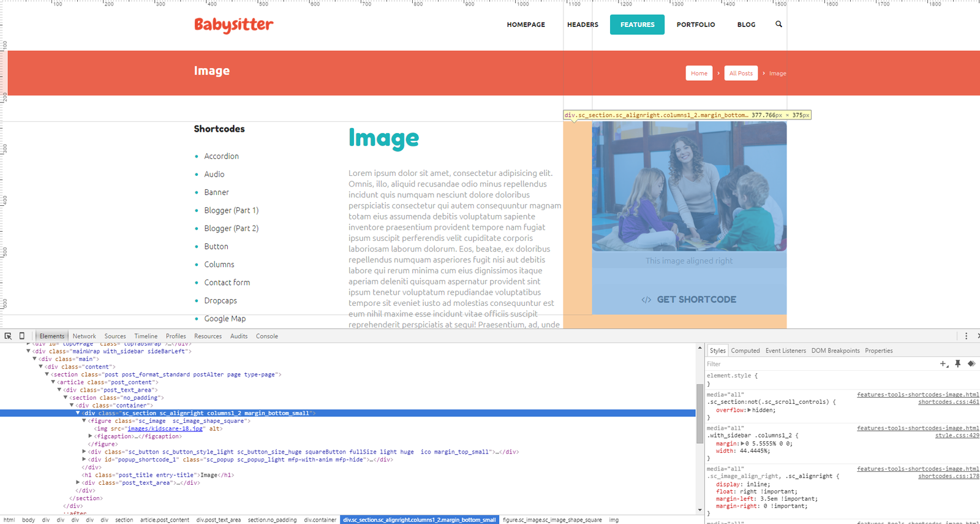Image resolution: width=980 pixels, height=524 pixels.
Task: Toggle element state pin icon
Action: (x=958, y=364)
